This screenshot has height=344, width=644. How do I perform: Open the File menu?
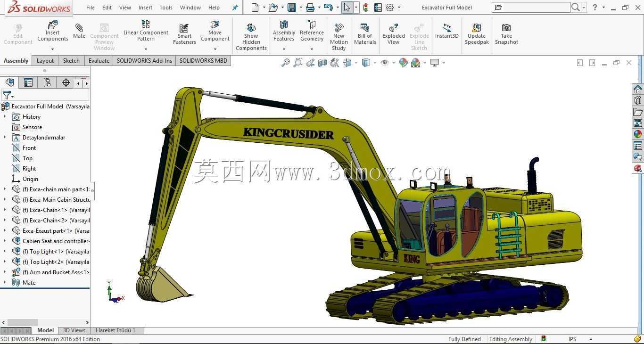[91, 8]
